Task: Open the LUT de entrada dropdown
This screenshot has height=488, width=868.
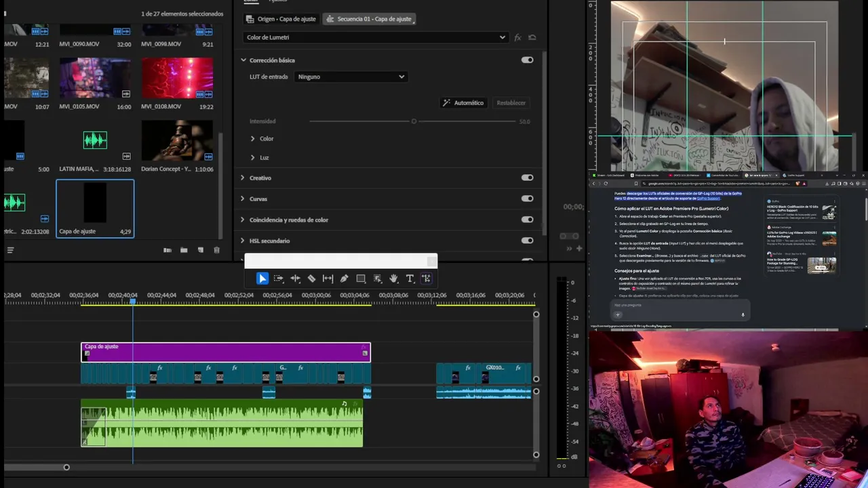Action: pyautogui.click(x=351, y=77)
